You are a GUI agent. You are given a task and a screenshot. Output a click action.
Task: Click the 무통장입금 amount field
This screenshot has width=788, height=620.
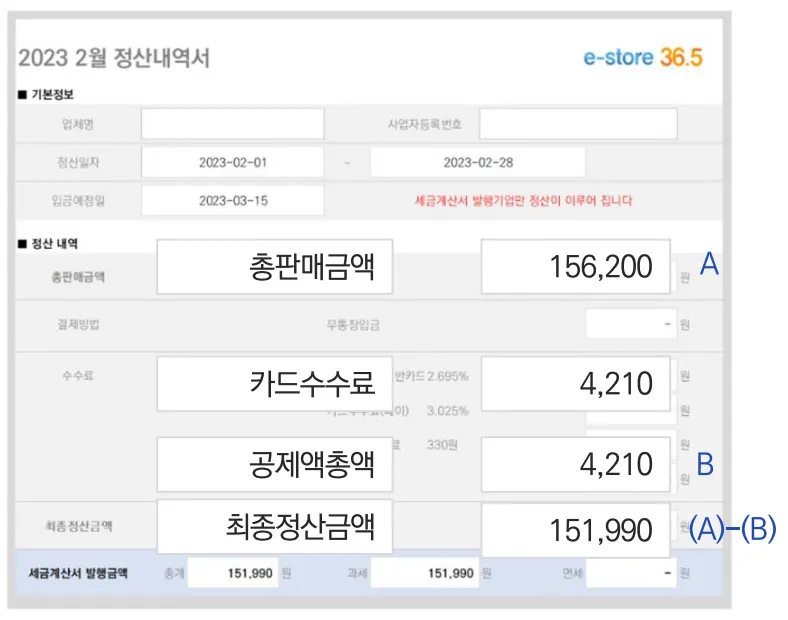tap(629, 325)
